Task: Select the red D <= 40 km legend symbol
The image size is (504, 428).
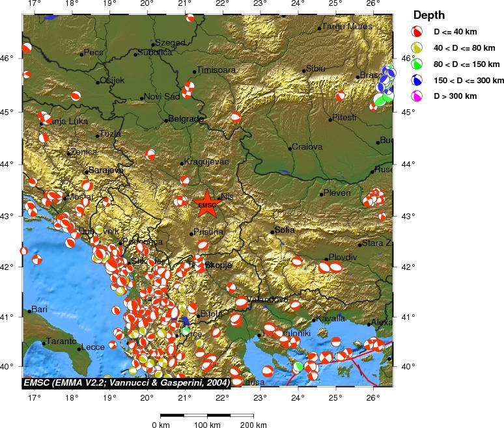Action: click(417, 32)
